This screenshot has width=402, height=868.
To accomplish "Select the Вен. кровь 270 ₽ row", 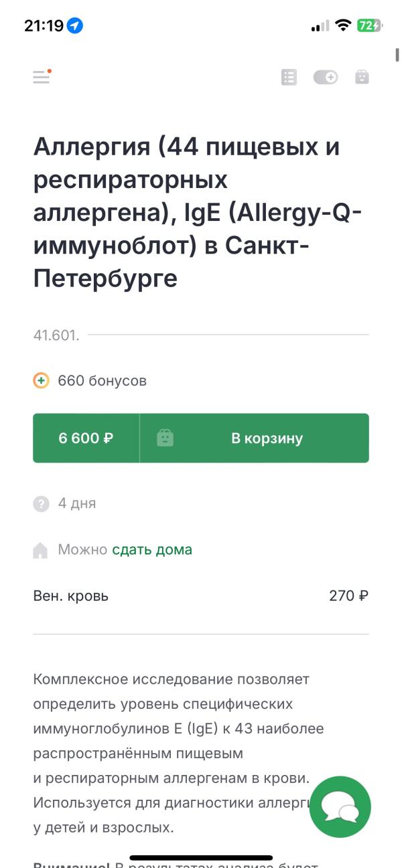I will [201, 596].
